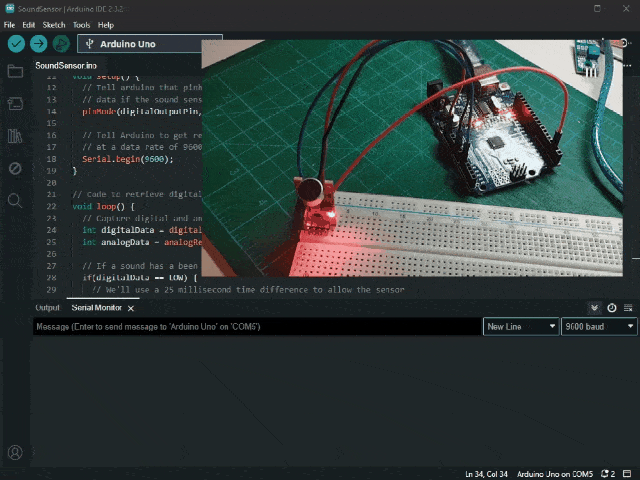Click the Ln 34, Col 34 status entry
The height and width of the screenshot is (480, 640).
click(x=486, y=474)
